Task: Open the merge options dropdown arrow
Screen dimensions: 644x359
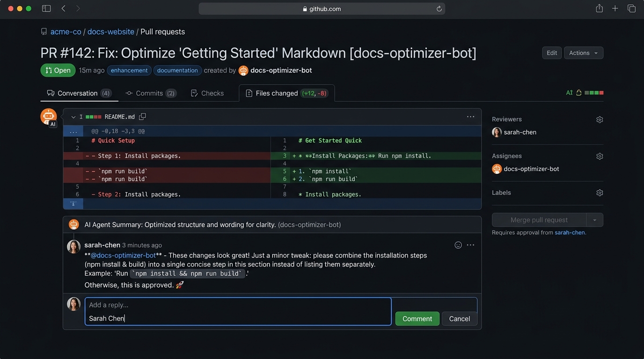Action: [x=595, y=220]
